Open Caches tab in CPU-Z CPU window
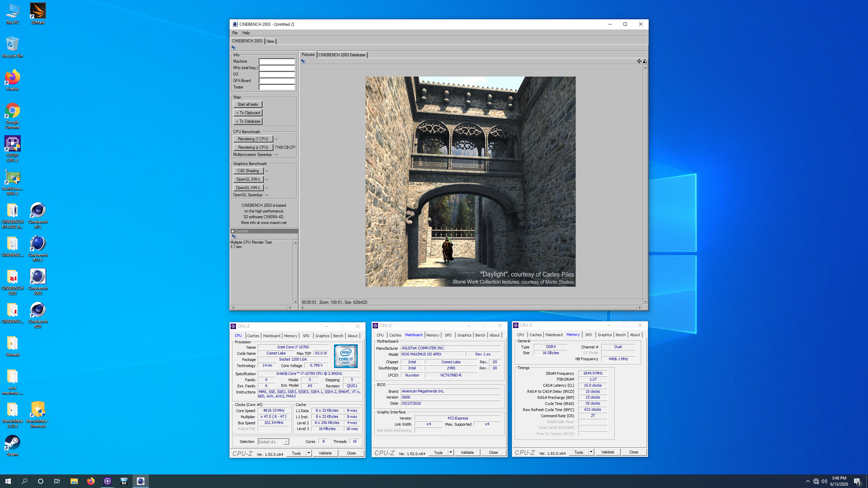The height and width of the screenshot is (488, 868). (253, 336)
